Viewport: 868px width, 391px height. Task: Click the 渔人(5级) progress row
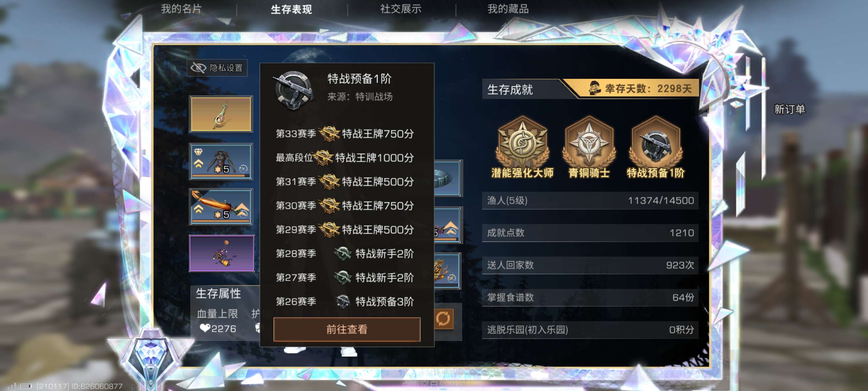pos(590,200)
